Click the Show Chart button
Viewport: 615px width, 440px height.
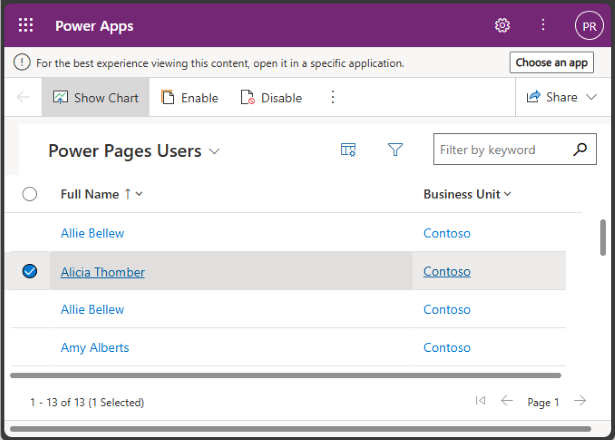coord(95,97)
